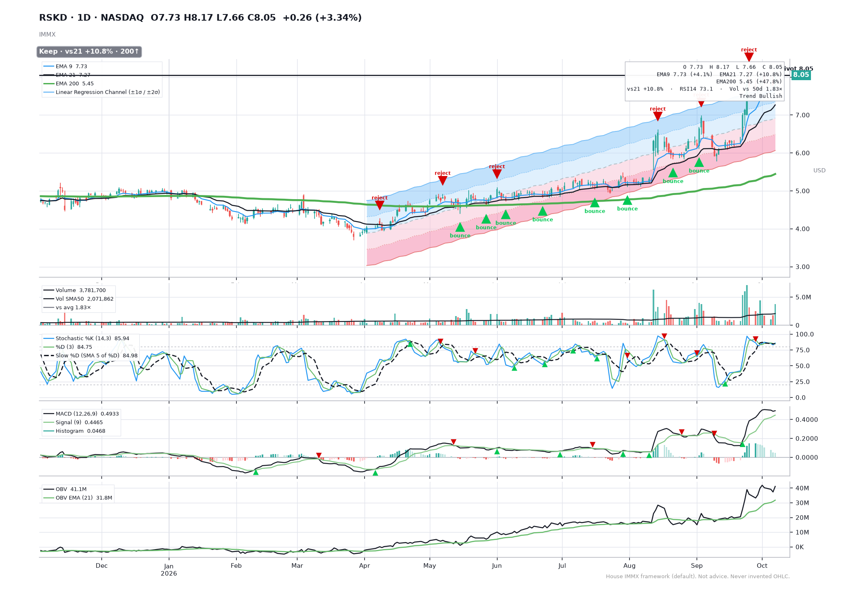Viewport: 868px width, 590px height.
Task: Click the 5.0M tick on the volume axis
Action: [x=803, y=297]
